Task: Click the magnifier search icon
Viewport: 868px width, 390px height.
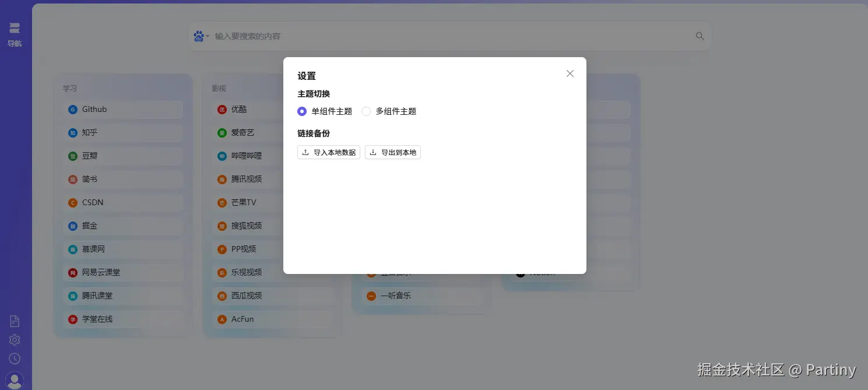Action: 699,36
